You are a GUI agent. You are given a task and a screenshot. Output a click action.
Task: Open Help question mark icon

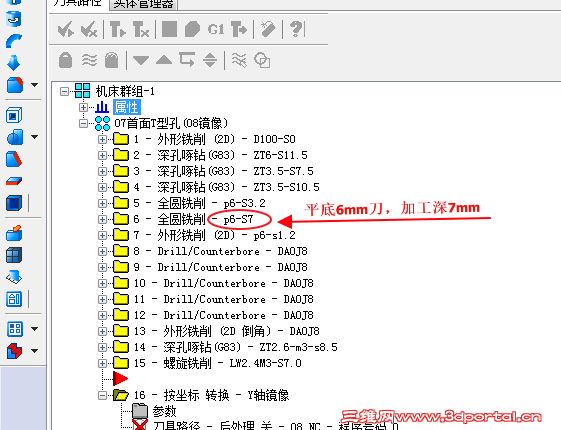(296, 29)
